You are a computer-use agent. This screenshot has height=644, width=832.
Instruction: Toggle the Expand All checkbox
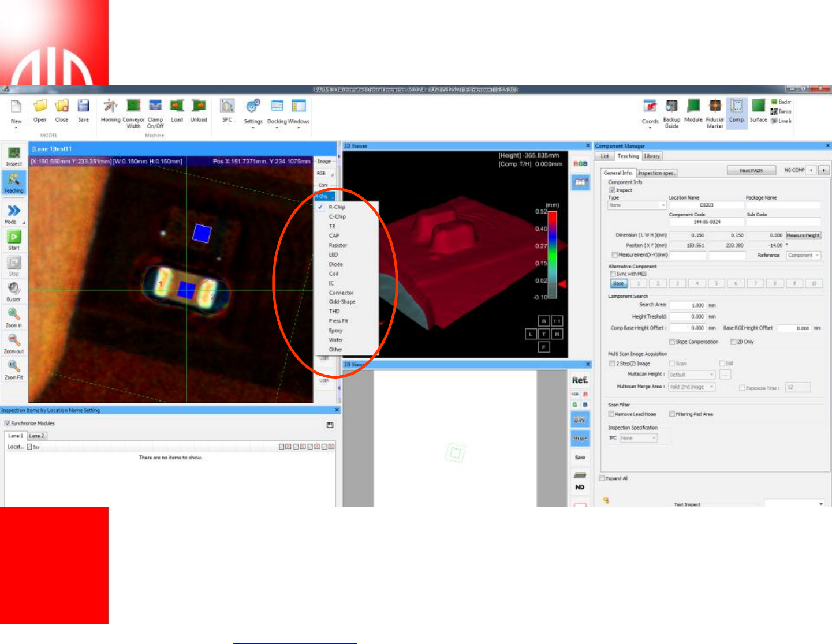[x=602, y=478]
